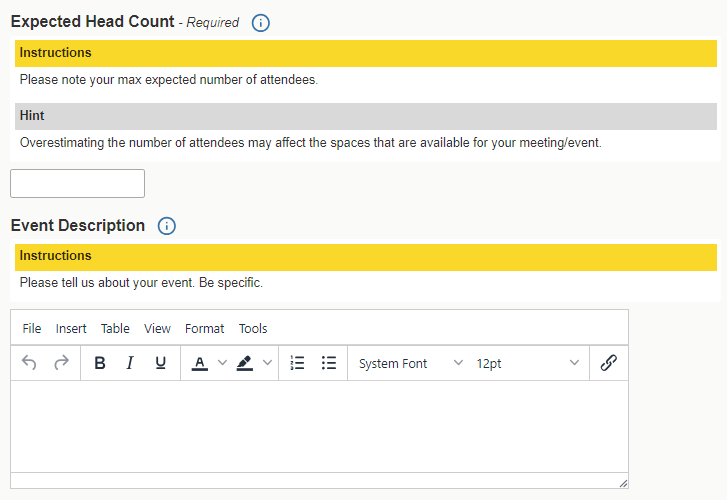Open the Tools menu in editor

253,329
